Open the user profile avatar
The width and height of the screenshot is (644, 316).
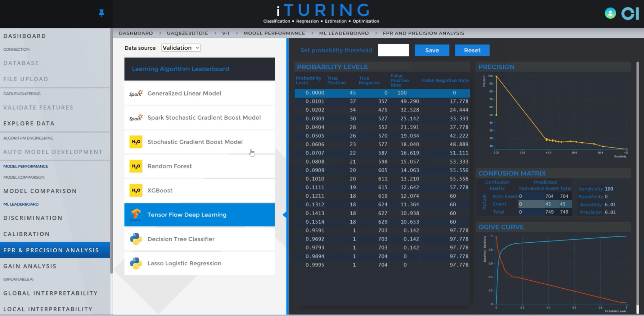(x=610, y=13)
